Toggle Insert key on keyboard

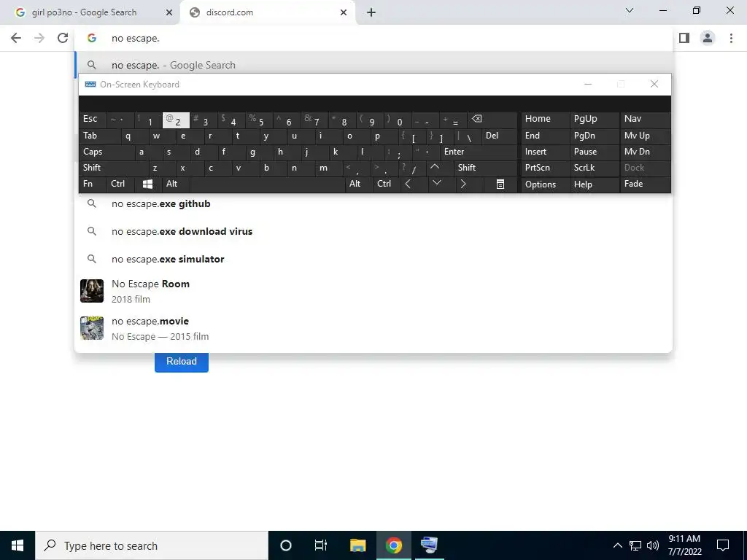point(545,152)
